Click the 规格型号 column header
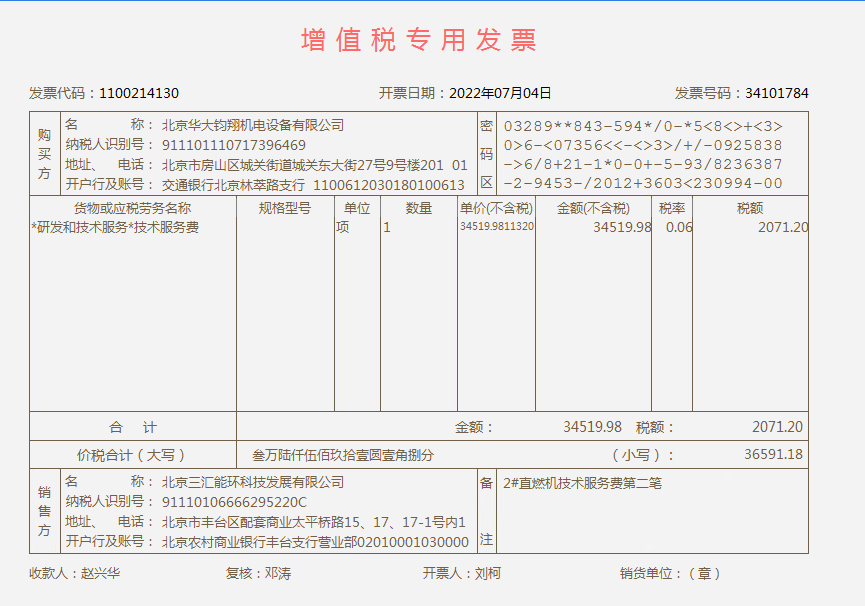Screen dimensions: 865x606 285,208
